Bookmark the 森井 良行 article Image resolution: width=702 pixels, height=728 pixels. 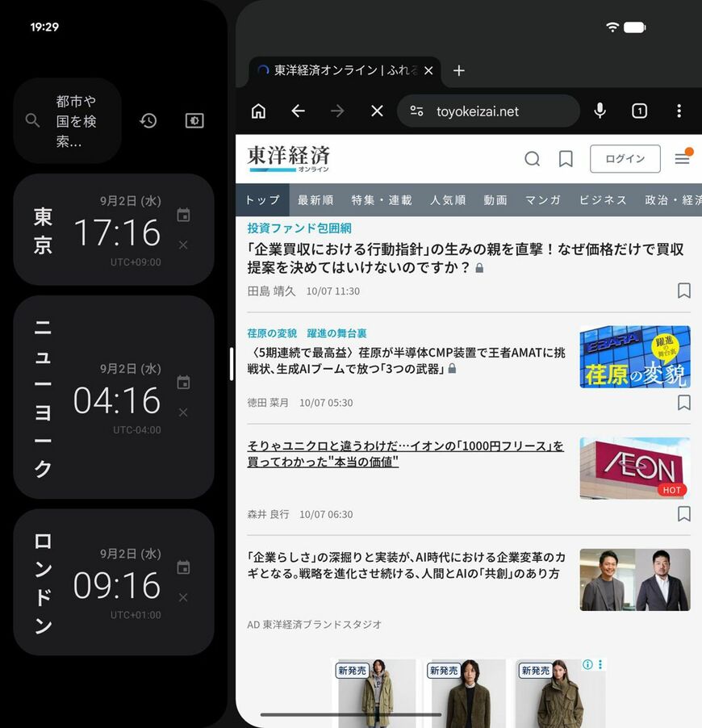tap(684, 513)
